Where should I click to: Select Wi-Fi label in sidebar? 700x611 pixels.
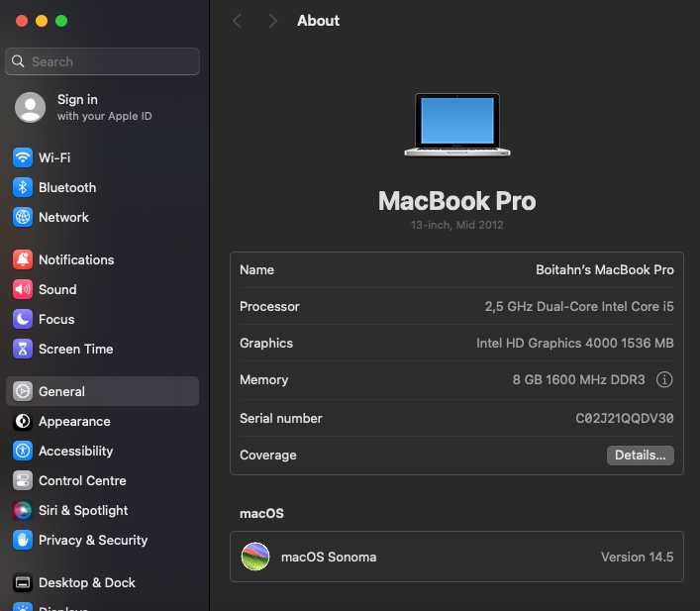pos(54,157)
